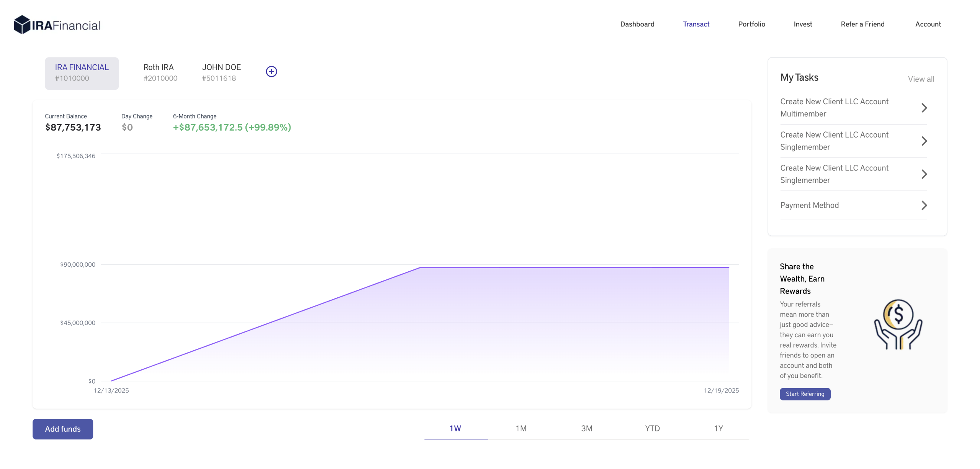Open Refer a Friend page
Image resolution: width=980 pixels, height=469 pixels.
point(862,24)
